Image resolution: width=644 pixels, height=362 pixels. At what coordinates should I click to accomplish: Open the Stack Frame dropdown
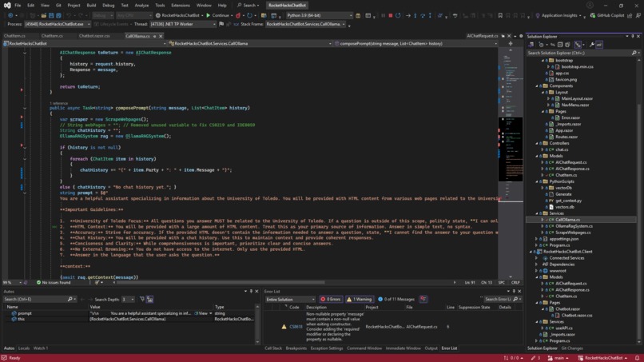coord(305,24)
